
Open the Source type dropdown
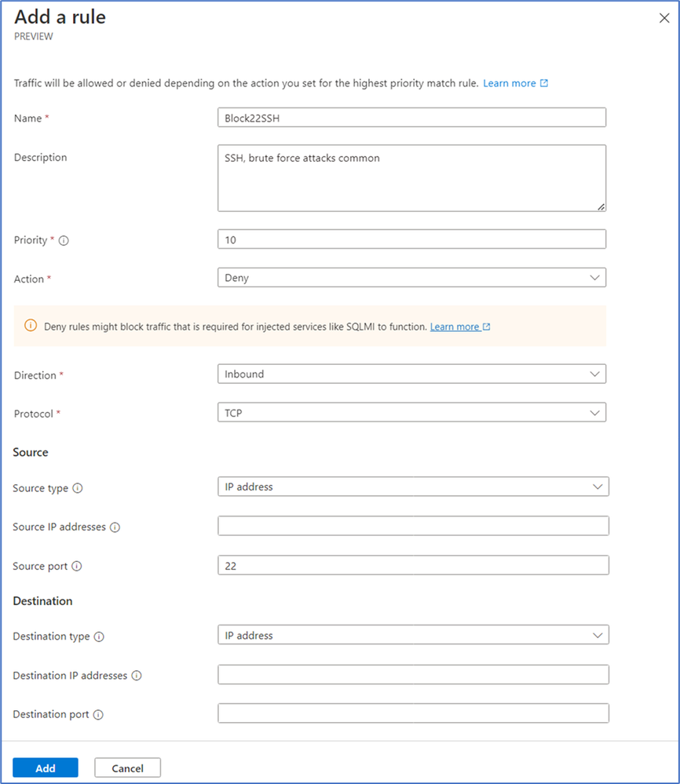tap(413, 487)
